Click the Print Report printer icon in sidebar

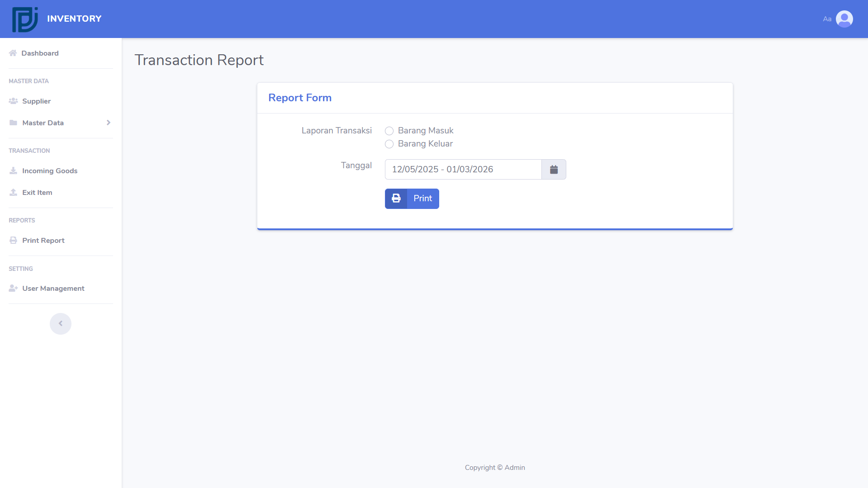pos(13,241)
